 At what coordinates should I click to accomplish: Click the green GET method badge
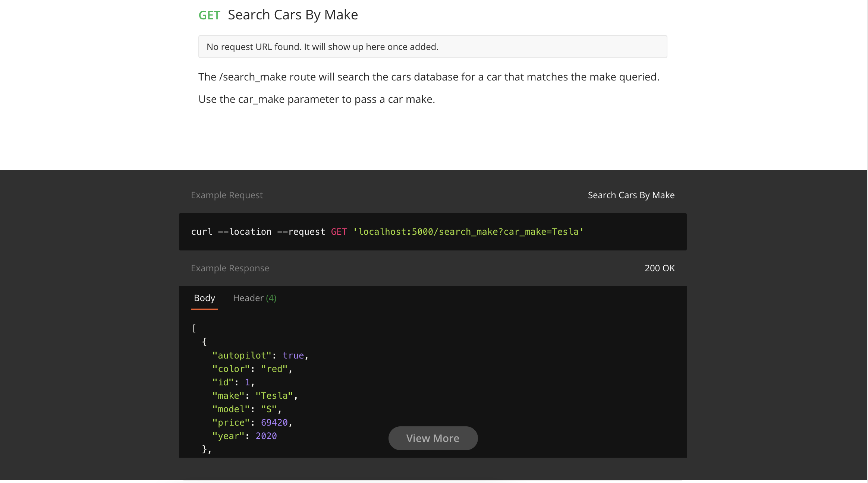click(210, 15)
